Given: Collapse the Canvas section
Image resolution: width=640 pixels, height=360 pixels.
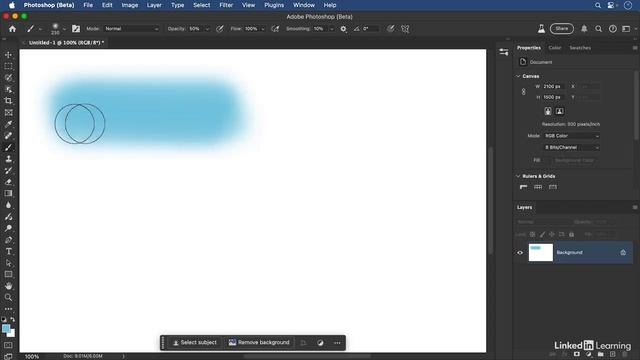Looking at the screenshot, I should (518, 76).
